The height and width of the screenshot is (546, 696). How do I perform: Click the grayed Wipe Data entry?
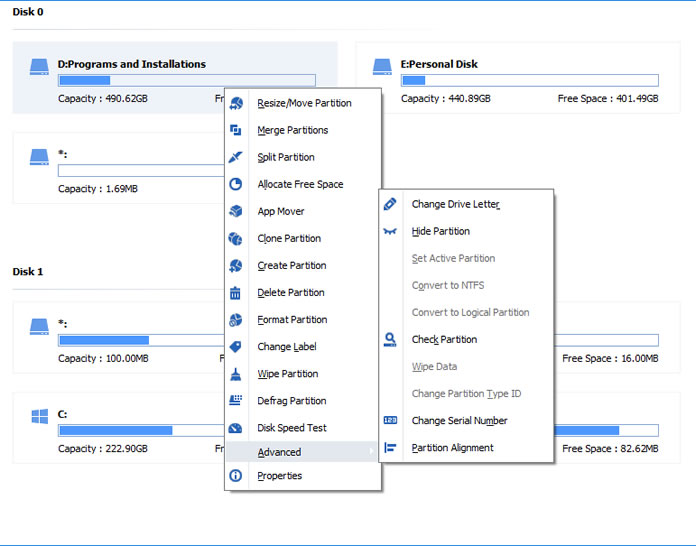point(466,367)
